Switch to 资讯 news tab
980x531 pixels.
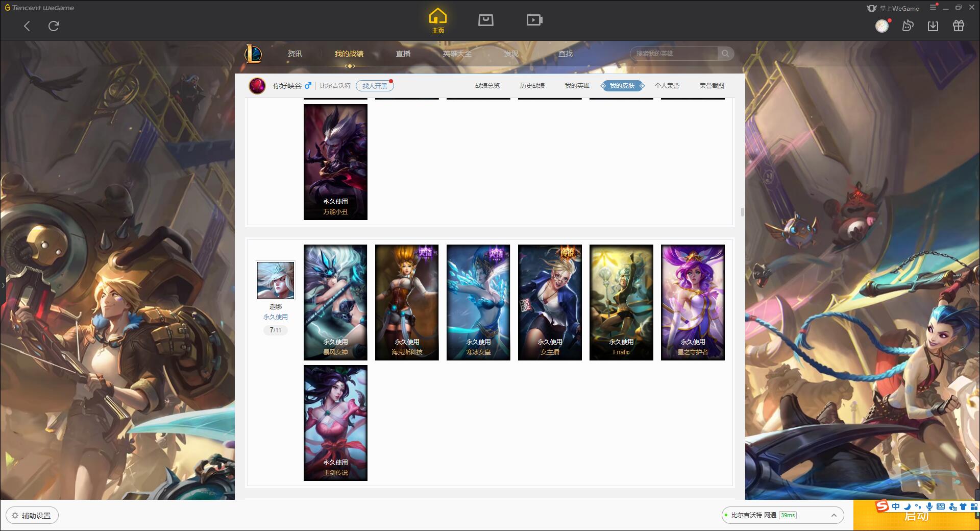tap(295, 54)
